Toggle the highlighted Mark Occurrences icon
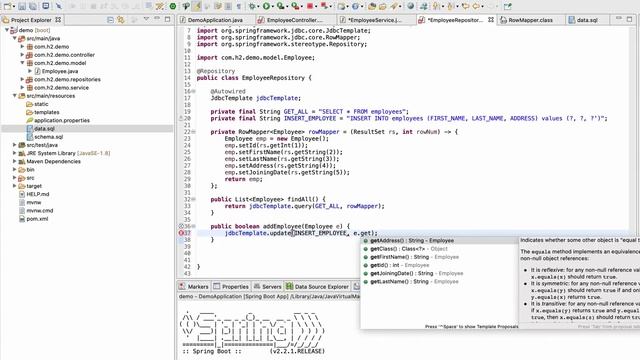Viewport: 640px width, 360px height. click(x=196, y=6)
